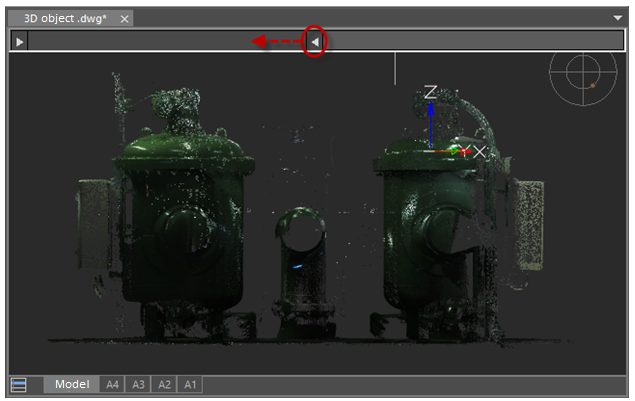Switch to the A4 layout tab

pyautogui.click(x=112, y=385)
